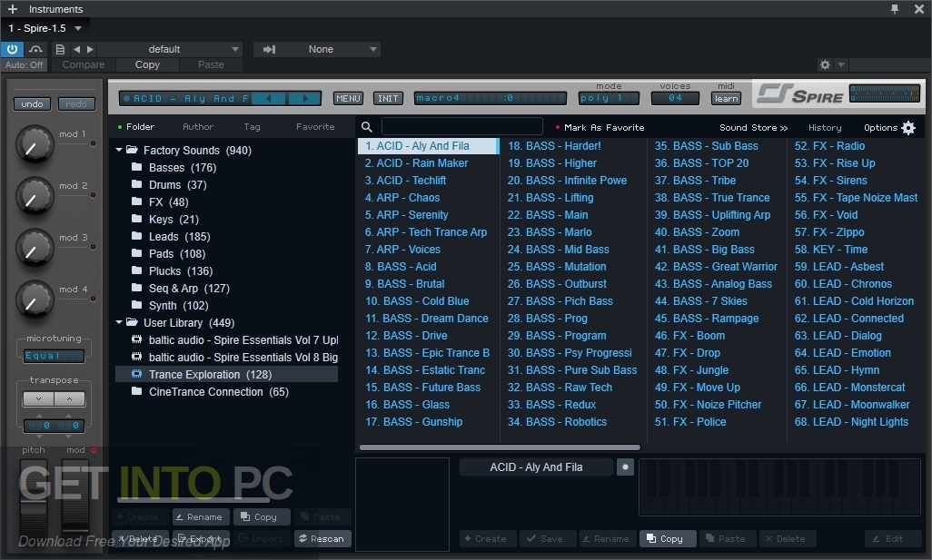The width and height of the screenshot is (932, 560).
Task: Click Copy in folder panel
Action: click(x=263, y=517)
